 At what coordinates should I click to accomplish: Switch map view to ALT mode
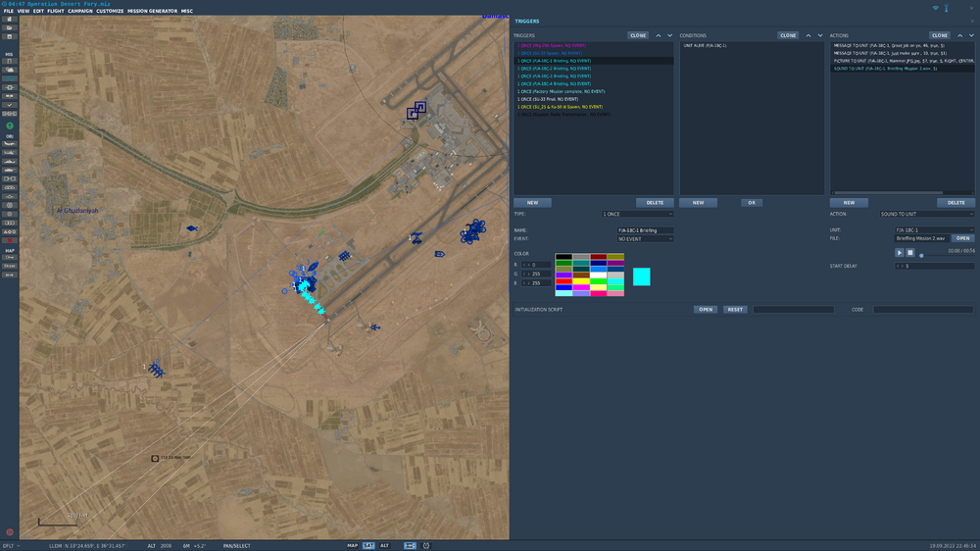(x=384, y=545)
